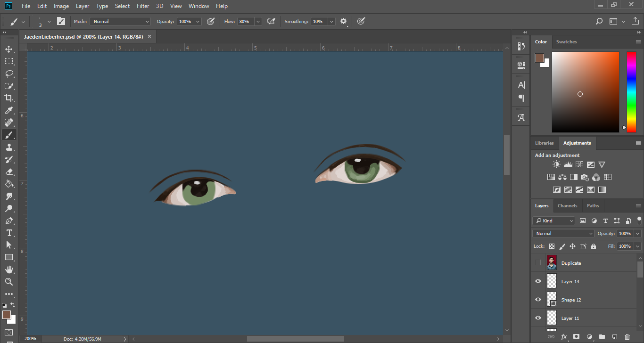
Task: Open the layer Opacity dropdown
Action: pos(638,233)
